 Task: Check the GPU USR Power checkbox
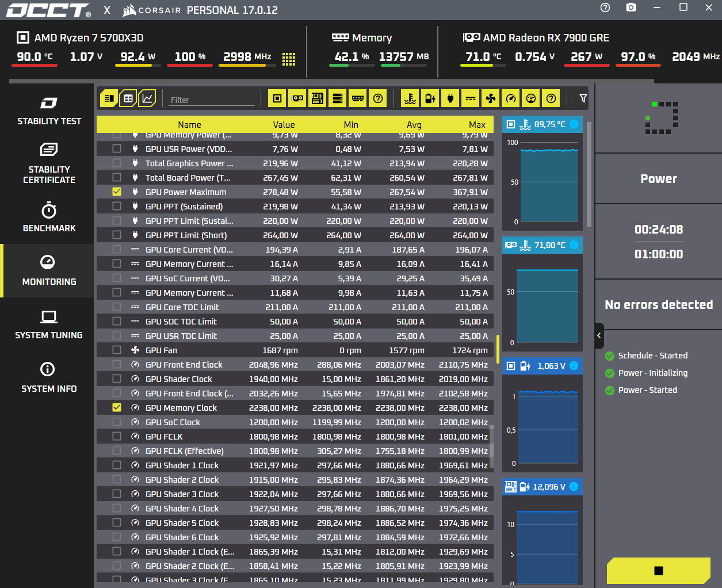click(117, 148)
